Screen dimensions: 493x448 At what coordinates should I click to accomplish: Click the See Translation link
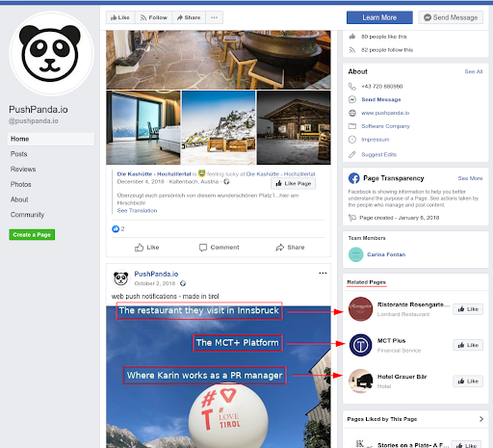point(137,211)
